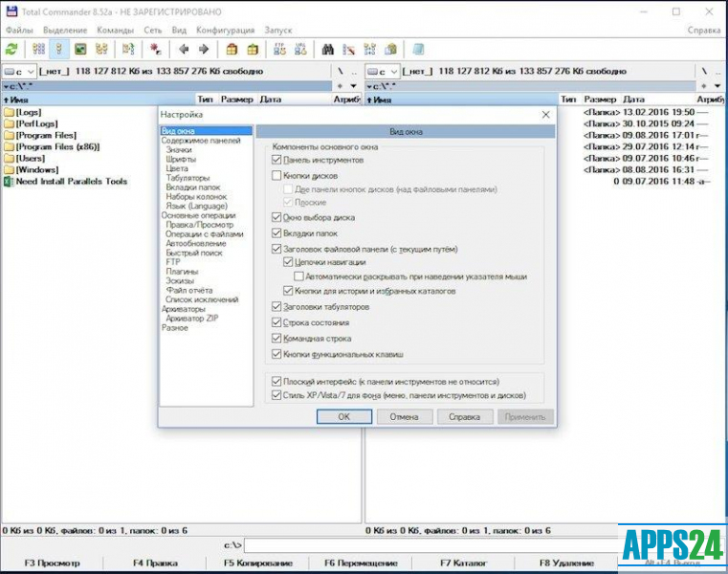This screenshot has height=574, width=728.
Task: Open the notepad icon on toolbar
Action: coord(418,49)
